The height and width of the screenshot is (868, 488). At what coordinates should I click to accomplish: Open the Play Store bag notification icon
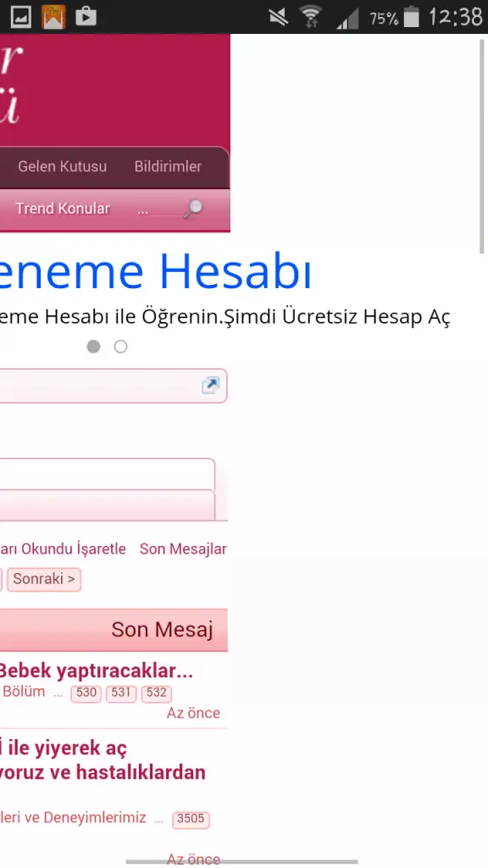(86, 17)
